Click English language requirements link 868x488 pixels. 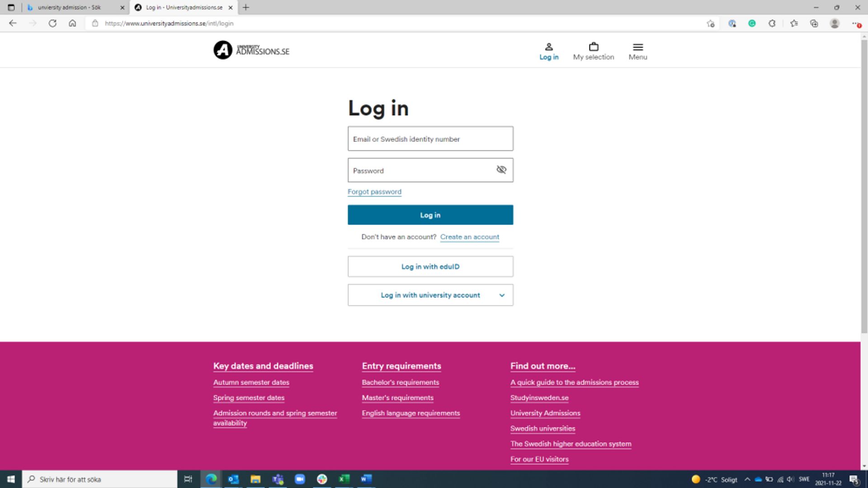pos(411,413)
